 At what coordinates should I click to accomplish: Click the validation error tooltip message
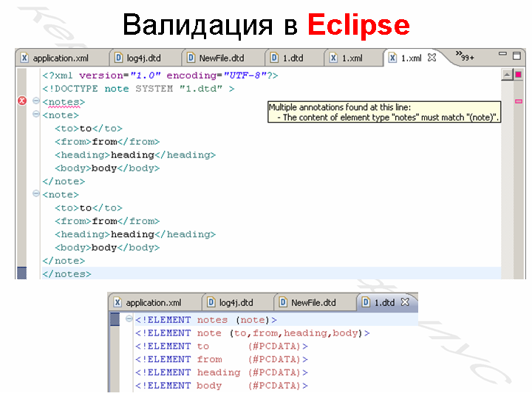tap(384, 112)
